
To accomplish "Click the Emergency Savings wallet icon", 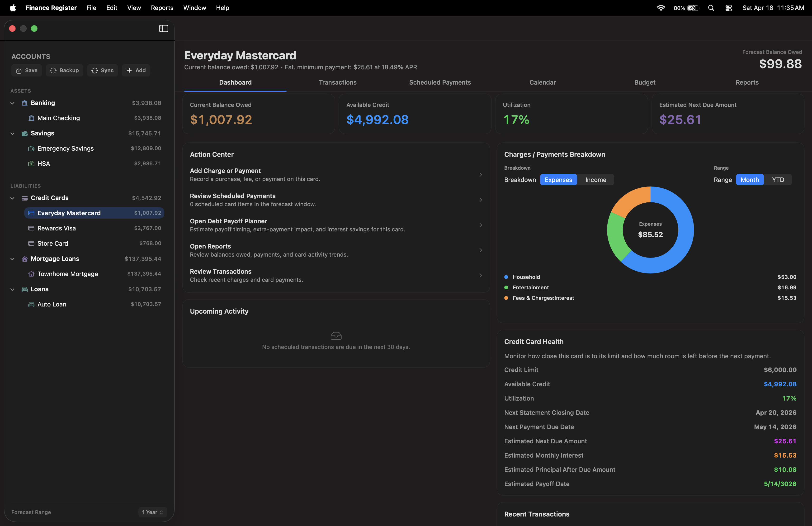I will pyautogui.click(x=31, y=148).
